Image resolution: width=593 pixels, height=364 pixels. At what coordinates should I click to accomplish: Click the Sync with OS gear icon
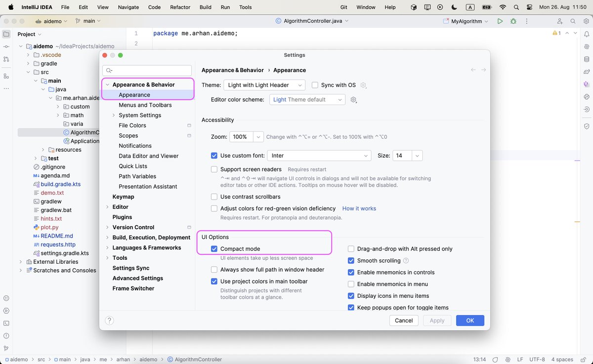tap(363, 85)
